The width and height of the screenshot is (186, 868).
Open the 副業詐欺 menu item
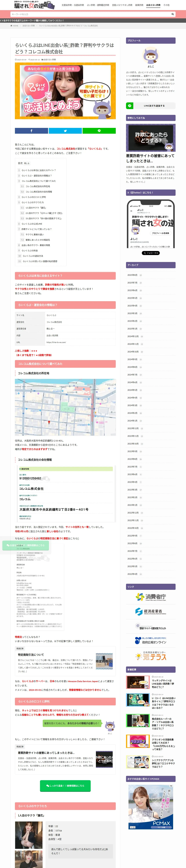click(x=139, y=5)
